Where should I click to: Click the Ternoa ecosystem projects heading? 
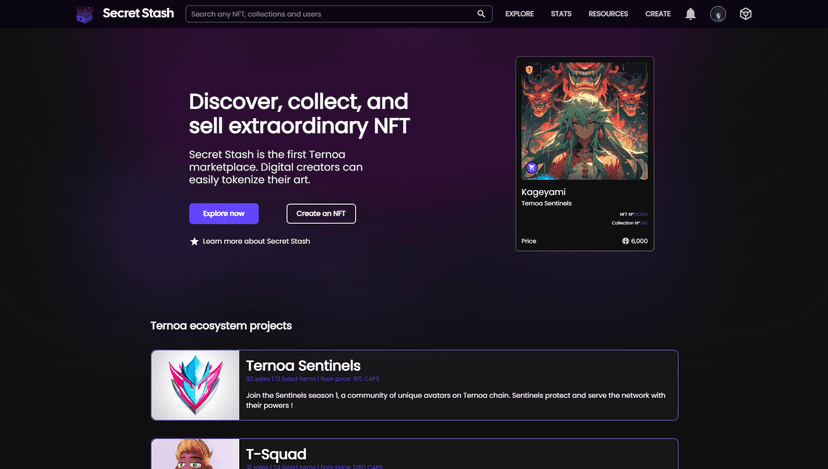[x=221, y=326]
